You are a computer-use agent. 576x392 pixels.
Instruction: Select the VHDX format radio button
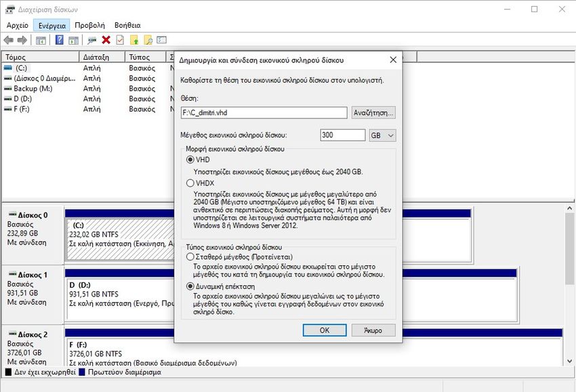[x=190, y=183]
